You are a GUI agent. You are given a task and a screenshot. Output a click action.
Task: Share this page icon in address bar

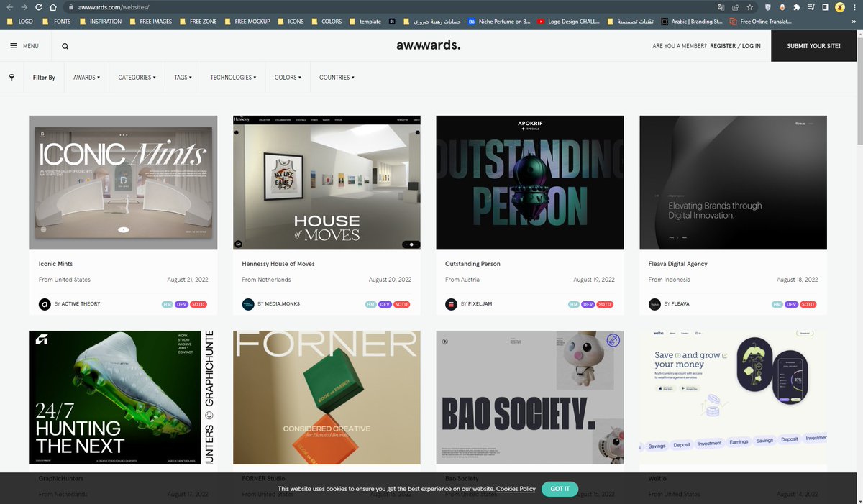pyautogui.click(x=736, y=7)
